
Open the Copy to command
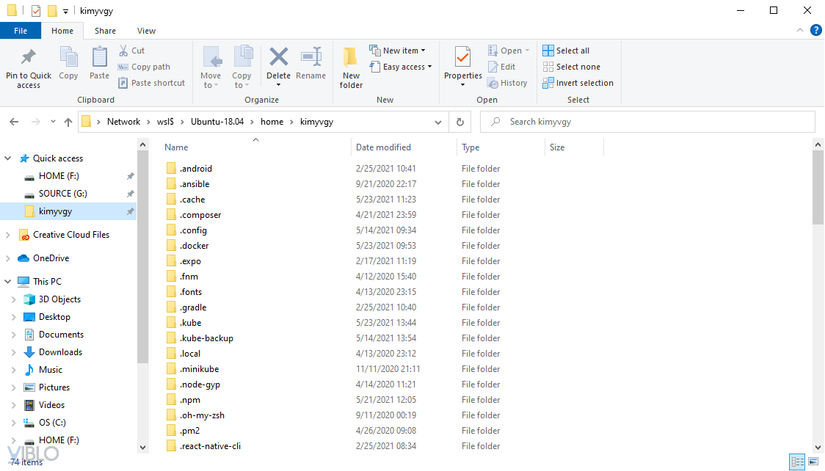point(242,67)
